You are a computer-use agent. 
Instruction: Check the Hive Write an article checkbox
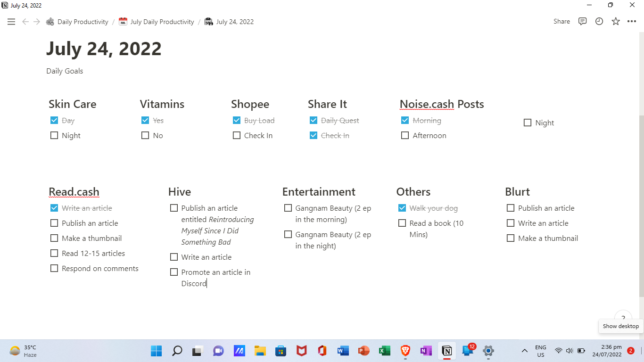tap(174, 257)
